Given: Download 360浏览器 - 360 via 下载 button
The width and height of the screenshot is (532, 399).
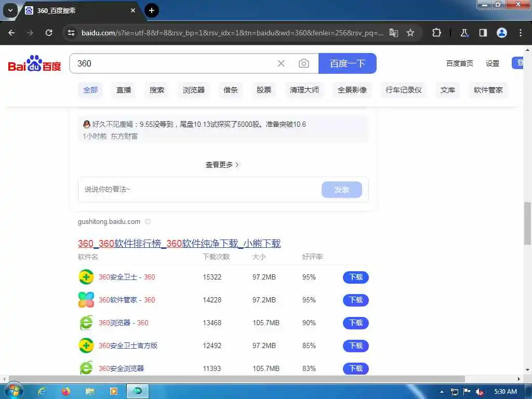Looking at the screenshot, I should coord(356,323).
